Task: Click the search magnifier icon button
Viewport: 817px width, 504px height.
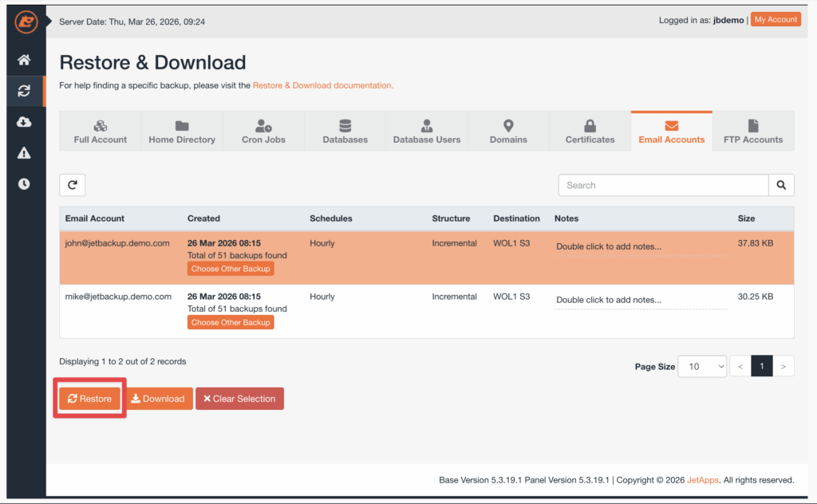Action: pyautogui.click(x=781, y=185)
